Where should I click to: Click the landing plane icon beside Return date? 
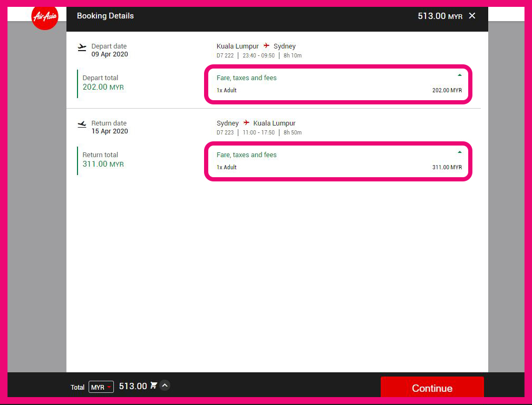(82, 124)
